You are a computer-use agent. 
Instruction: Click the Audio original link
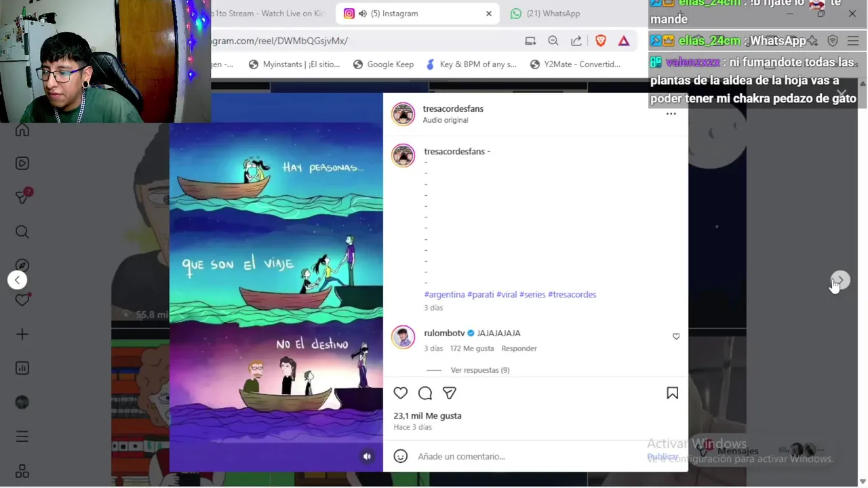(x=445, y=120)
